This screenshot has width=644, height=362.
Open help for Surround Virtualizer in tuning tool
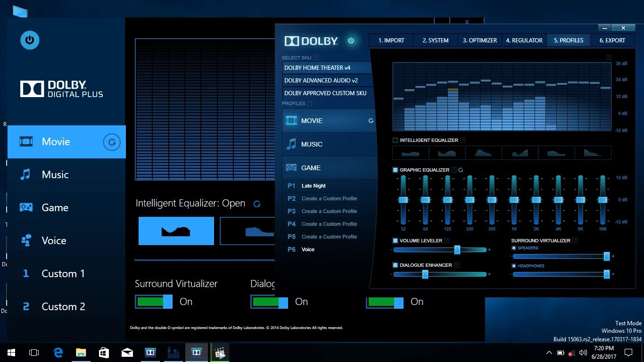point(575,240)
